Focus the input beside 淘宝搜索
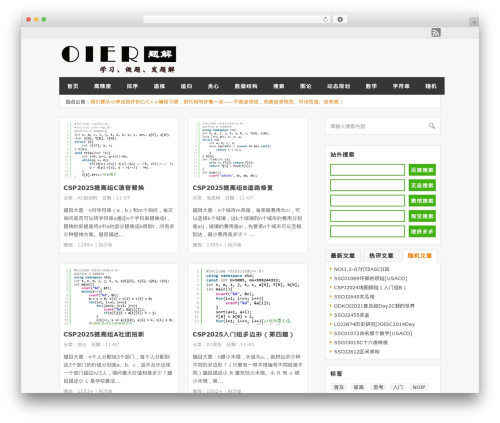 coord(367,216)
